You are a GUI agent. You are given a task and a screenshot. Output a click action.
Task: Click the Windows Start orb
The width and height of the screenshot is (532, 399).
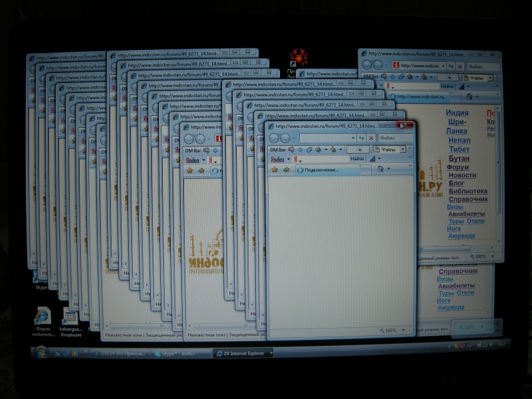[41, 352]
